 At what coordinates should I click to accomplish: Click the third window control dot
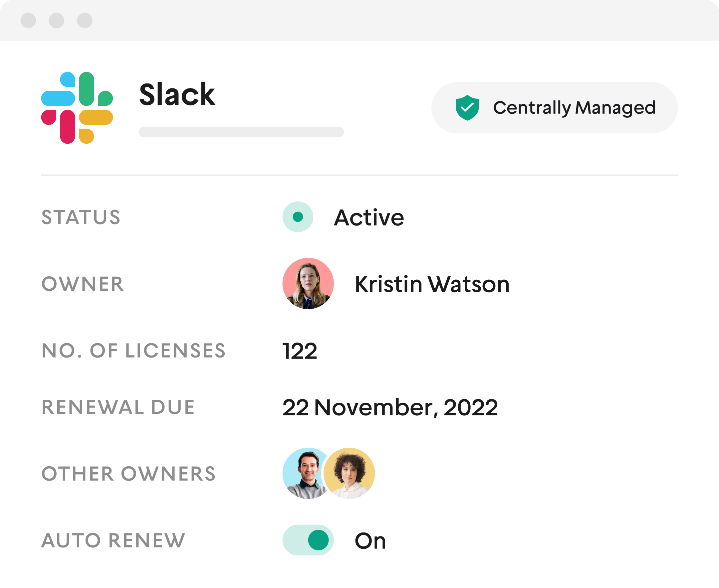85,21
